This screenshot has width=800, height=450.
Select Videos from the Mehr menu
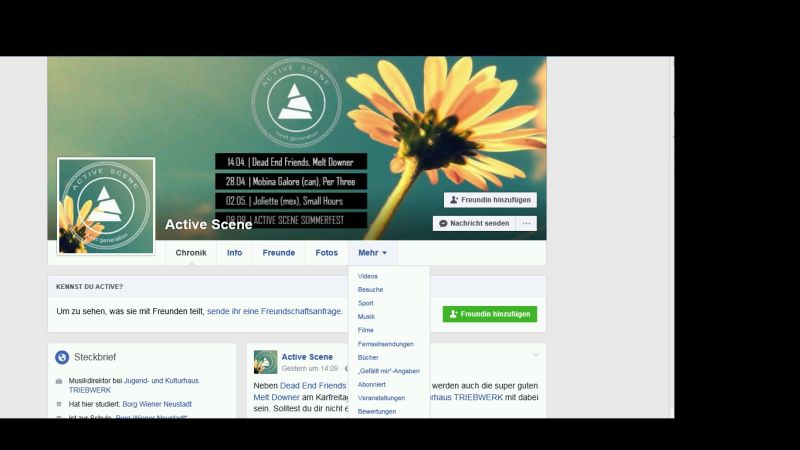[x=368, y=276]
